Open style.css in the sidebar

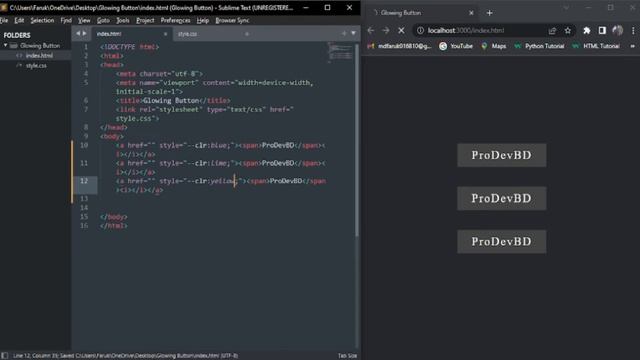click(x=36, y=66)
